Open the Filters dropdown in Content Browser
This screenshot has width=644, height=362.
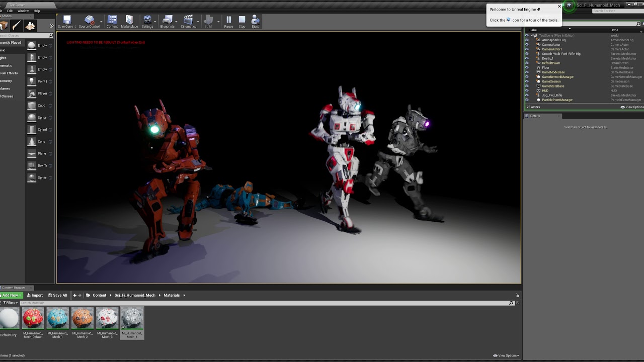pyautogui.click(x=11, y=303)
